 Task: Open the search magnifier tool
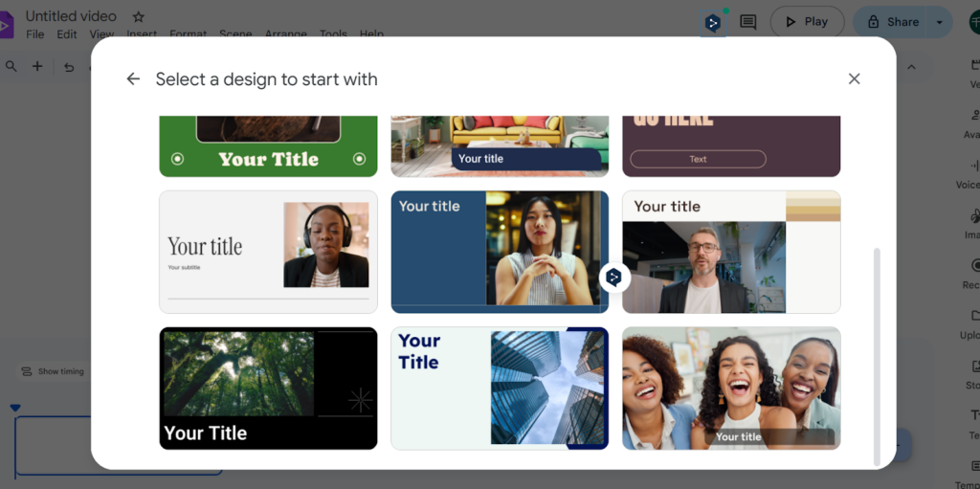coord(11,66)
